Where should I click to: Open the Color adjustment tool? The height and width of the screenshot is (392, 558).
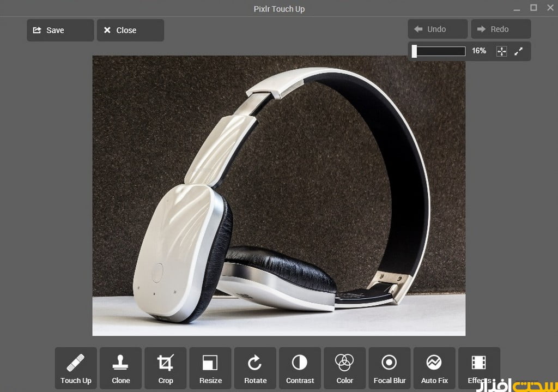[x=344, y=368]
